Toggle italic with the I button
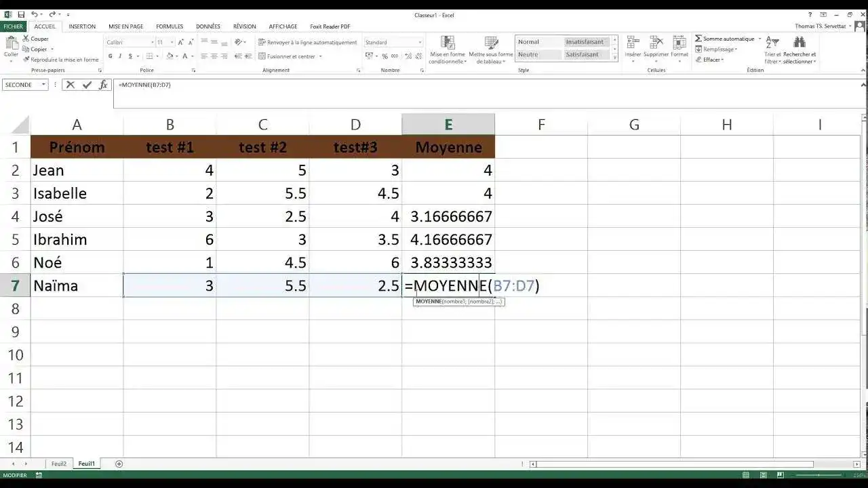The height and width of the screenshot is (488, 868). pyautogui.click(x=119, y=56)
